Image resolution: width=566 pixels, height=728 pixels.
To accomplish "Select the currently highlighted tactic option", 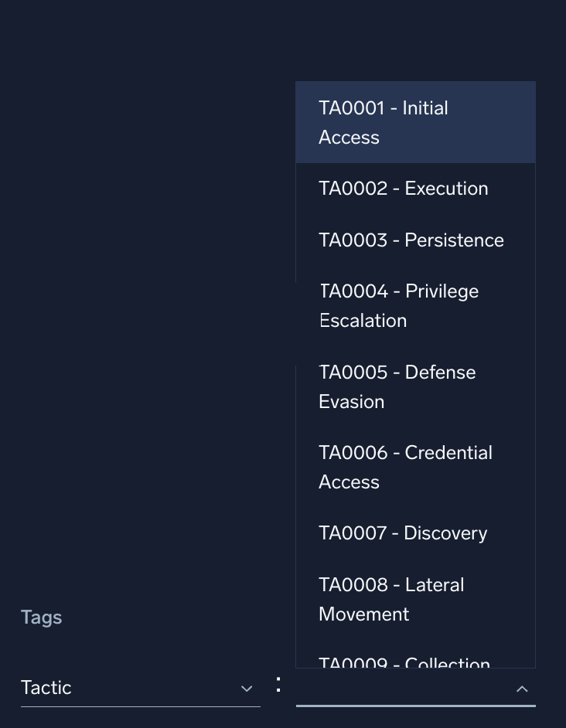I will point(415,122).
